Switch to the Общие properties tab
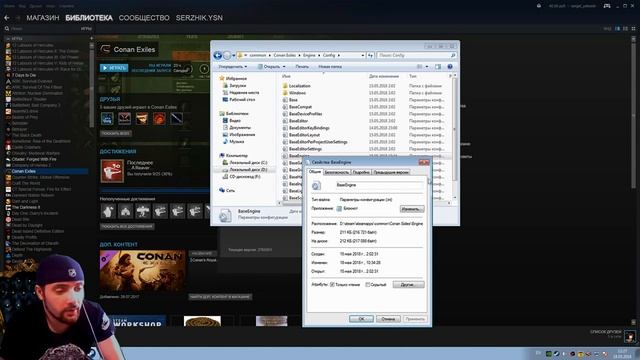Image resolution: width=640 pixels, height=360 pixels. pyautogui.click(x=315, y=172)
